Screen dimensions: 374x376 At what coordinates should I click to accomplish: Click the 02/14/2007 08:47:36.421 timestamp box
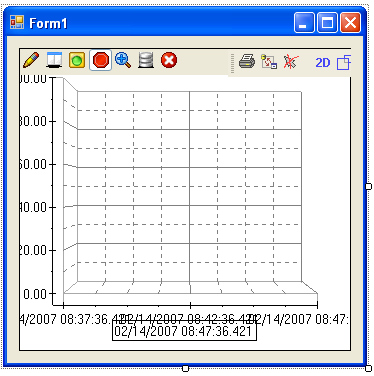[x=184, y=331]
